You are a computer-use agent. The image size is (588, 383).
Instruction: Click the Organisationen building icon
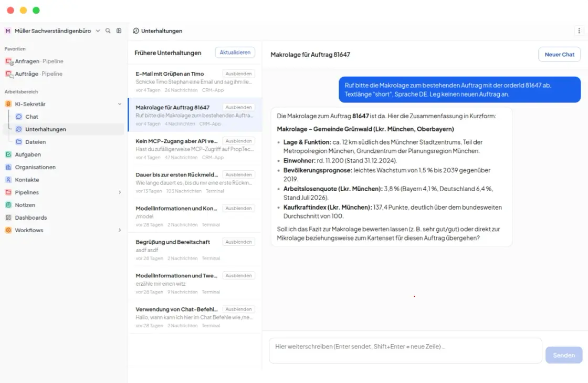click(x=8, y=167)
